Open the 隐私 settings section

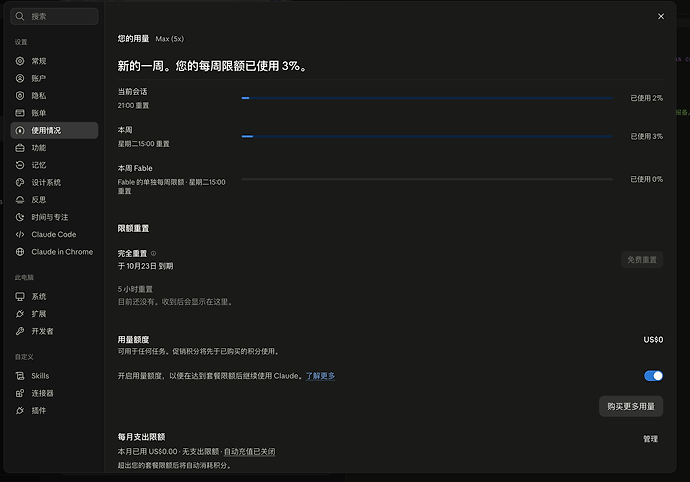(x=54, y=96)
